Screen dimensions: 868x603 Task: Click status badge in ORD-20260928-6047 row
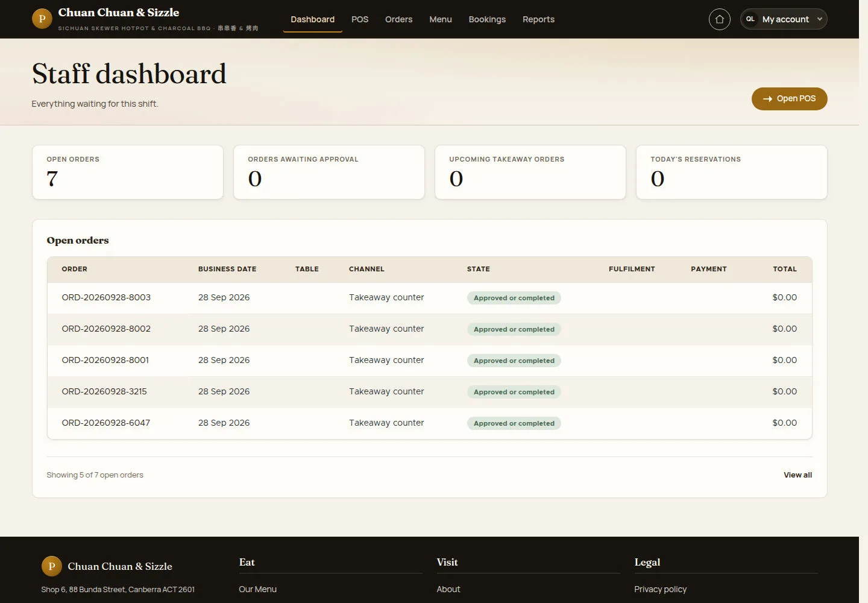tap(514, 423)
